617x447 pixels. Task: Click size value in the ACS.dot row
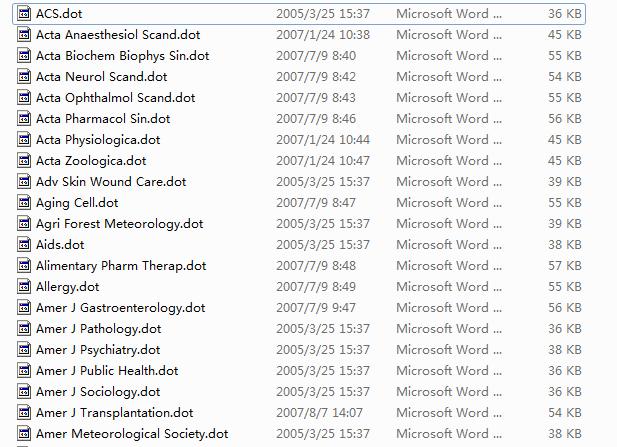point(565,14)
